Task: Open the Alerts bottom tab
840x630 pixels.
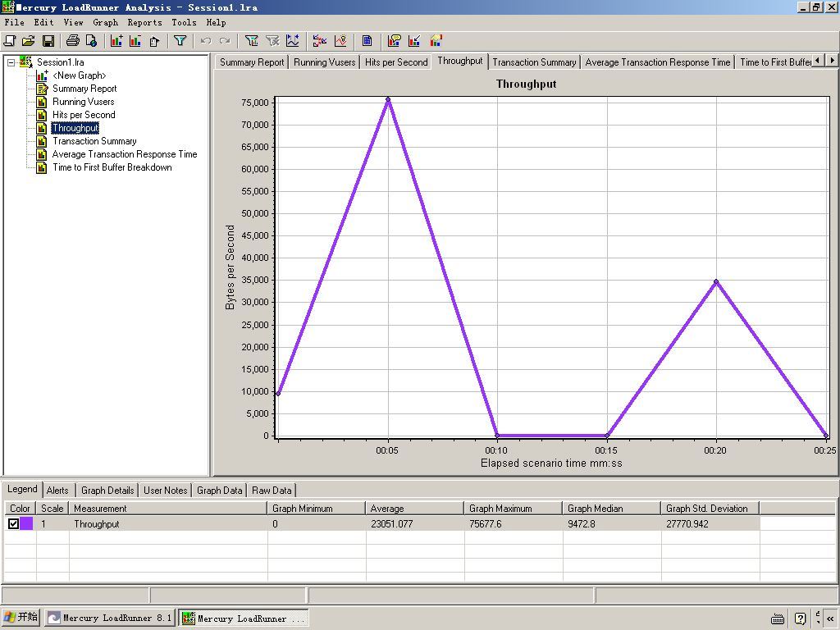Action: coord(57,491)
